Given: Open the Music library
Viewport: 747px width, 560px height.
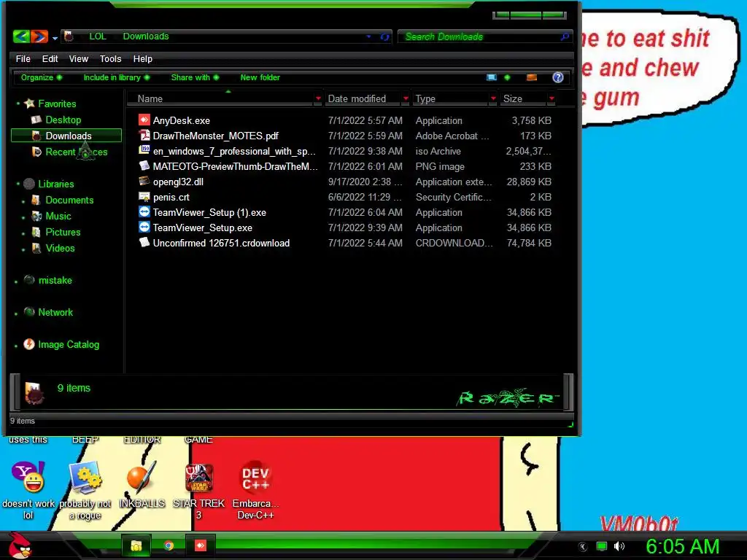Looking at the screenshot, I should click(58, 216).
